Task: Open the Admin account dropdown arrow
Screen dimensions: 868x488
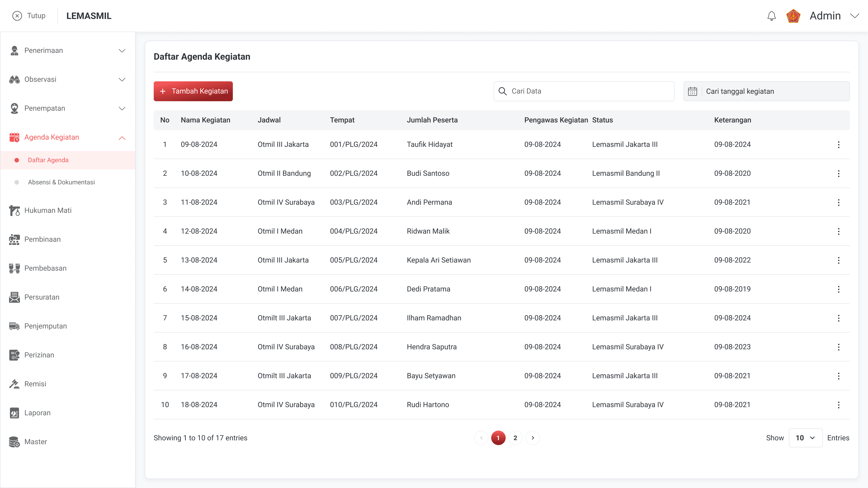Action: [x=854, y=16]
